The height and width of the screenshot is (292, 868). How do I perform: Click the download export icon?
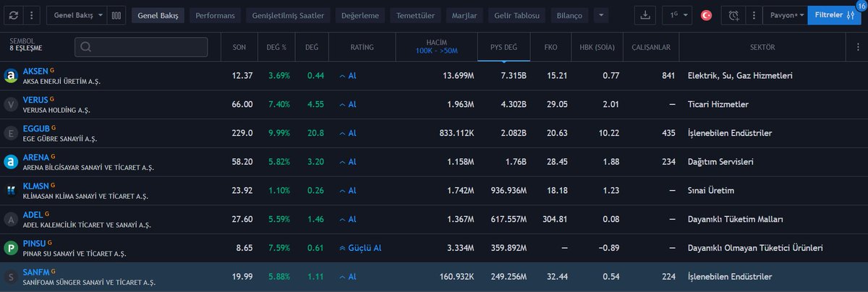click(647, 15)
